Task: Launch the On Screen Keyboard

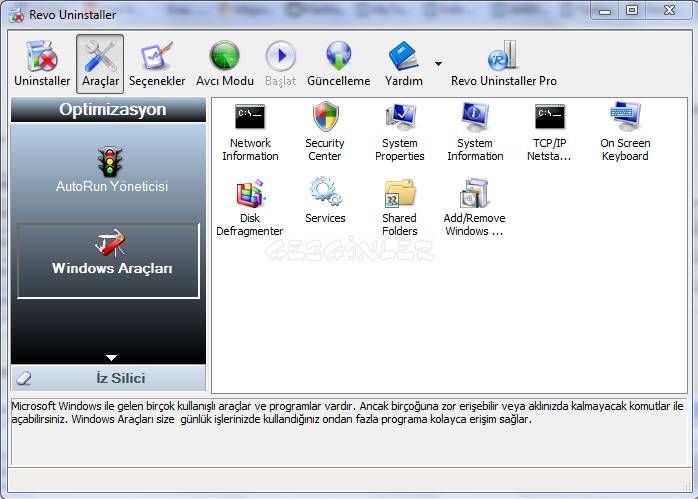Action: tap(625, 132)
